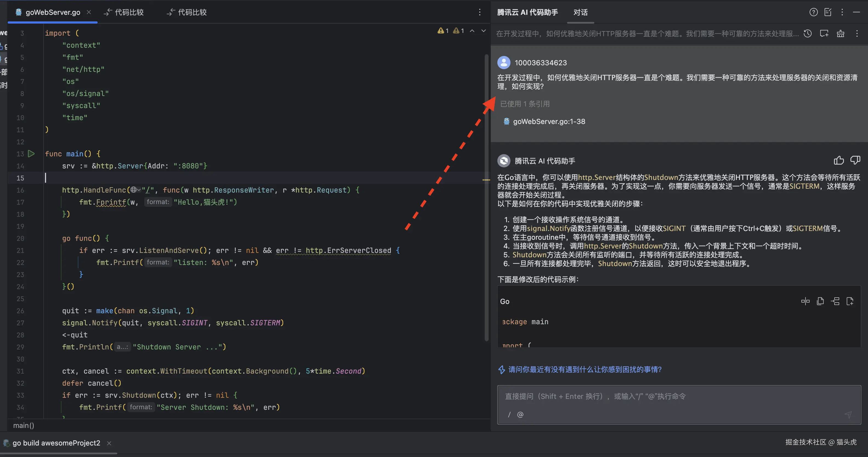The width and height of the screenshot is (868, 457).
Task: Clear the conversation with broom icon
Action: pos(840,33)
